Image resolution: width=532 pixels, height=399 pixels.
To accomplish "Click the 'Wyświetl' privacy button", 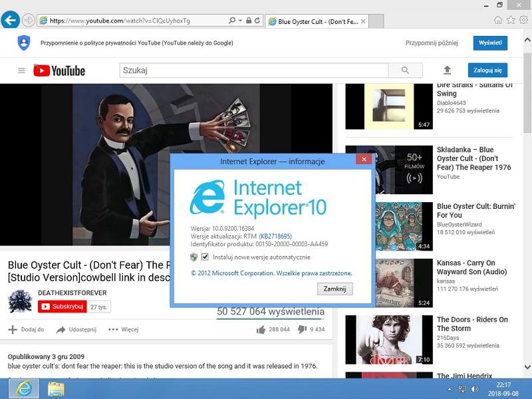I will pyautogui.click(x=490, y=43).
